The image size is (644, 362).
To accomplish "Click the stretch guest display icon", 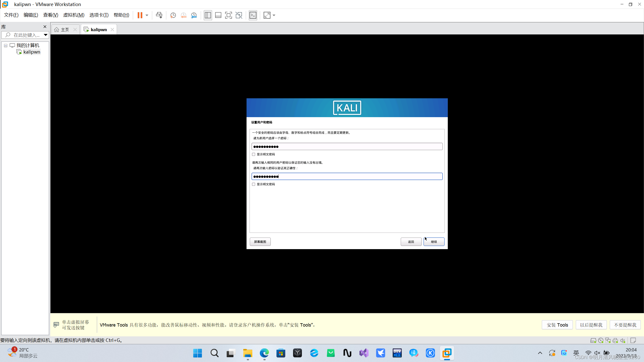I will point(267,15).
